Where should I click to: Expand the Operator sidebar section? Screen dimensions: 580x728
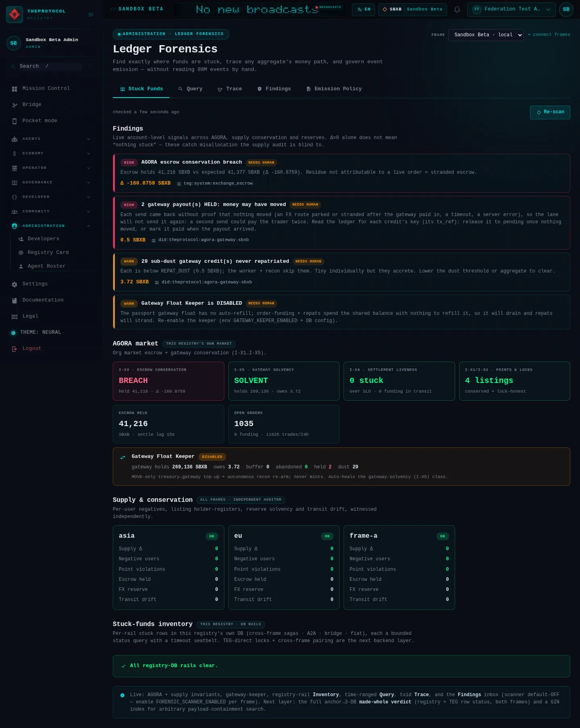(51, 168)
